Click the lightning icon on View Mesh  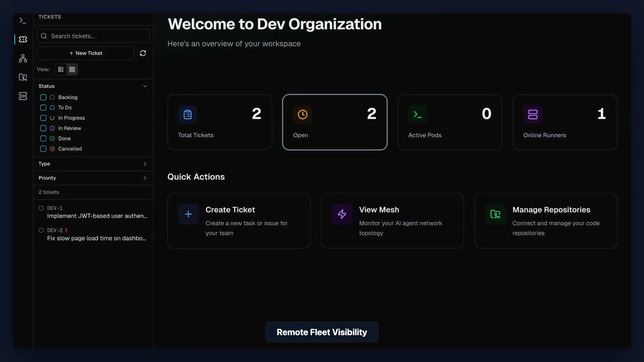342,214
